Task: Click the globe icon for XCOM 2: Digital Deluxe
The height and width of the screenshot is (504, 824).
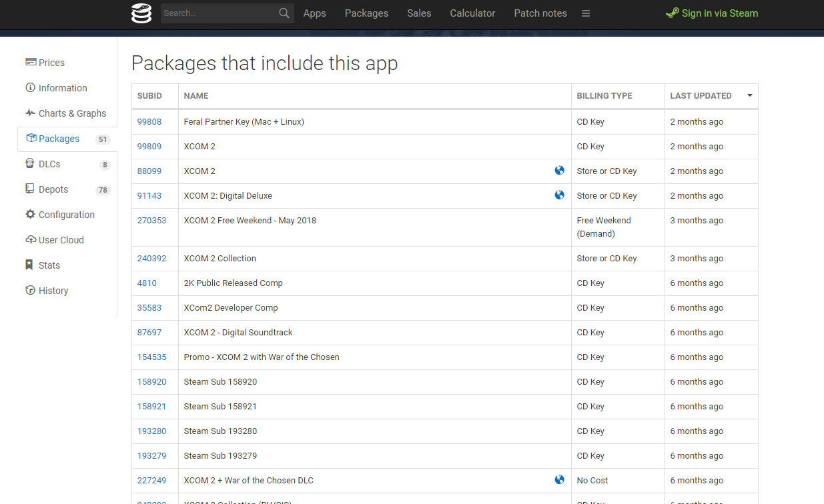Action: point(559,195)
